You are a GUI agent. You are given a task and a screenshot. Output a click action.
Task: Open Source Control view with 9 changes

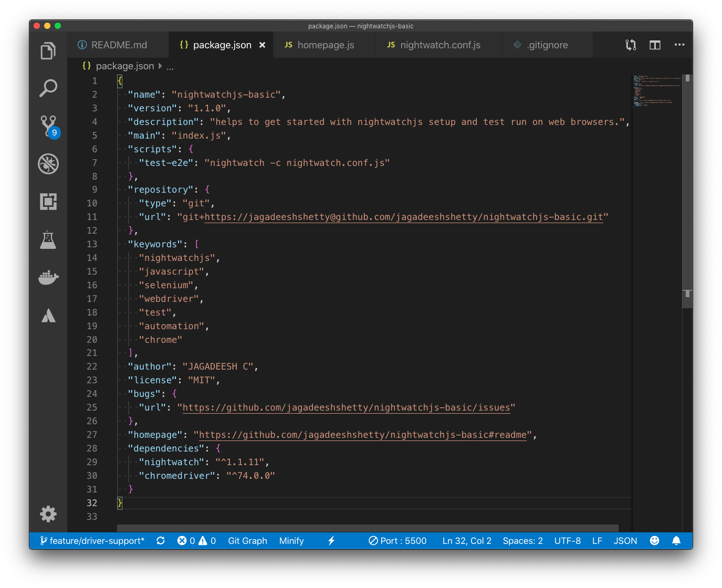pyautogui.click(x=49, y=127)
